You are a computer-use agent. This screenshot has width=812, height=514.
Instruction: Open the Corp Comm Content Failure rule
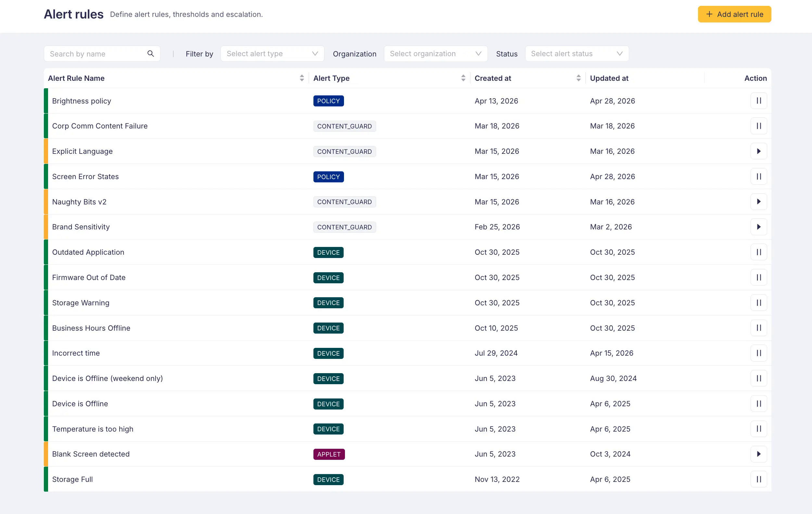pyautogui.click(x=100, y=126)
